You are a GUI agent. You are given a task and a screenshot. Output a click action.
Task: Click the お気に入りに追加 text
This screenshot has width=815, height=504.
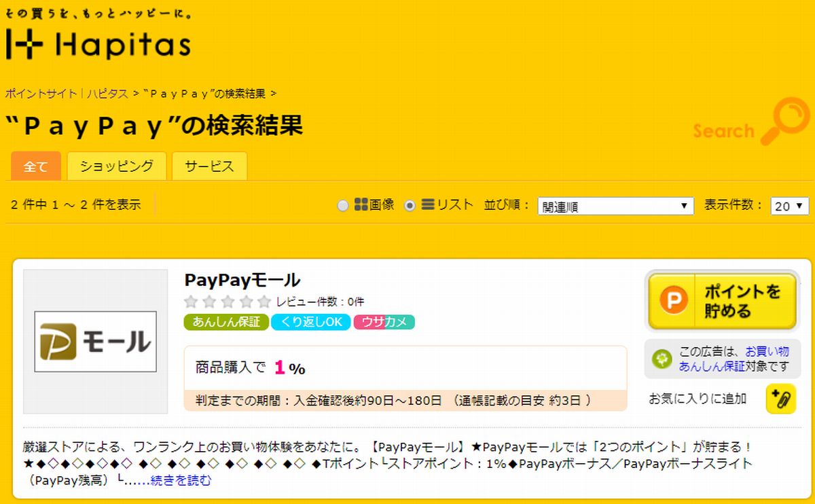698,399
